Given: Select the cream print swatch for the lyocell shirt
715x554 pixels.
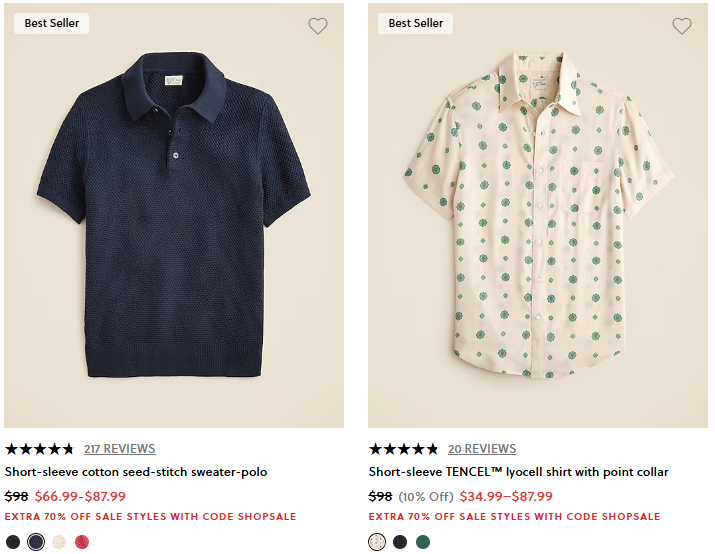Looking at the screenshot, I should tap(377, 542).
